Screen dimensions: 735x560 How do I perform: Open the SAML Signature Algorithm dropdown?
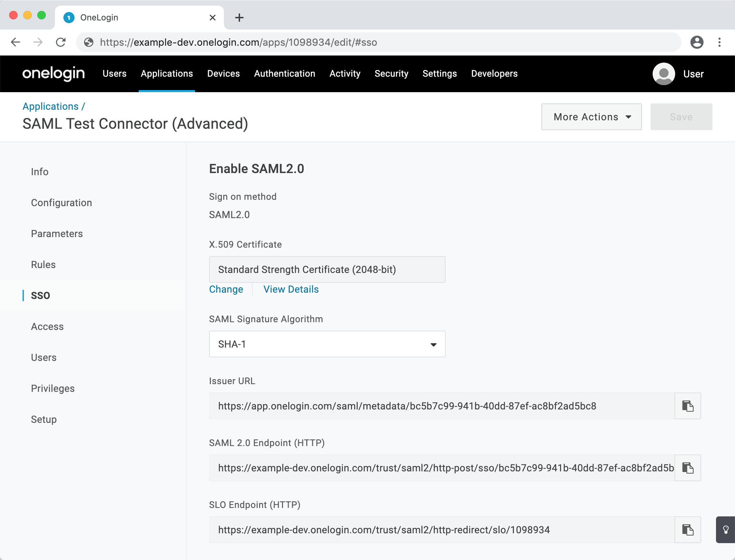(327, 344)
